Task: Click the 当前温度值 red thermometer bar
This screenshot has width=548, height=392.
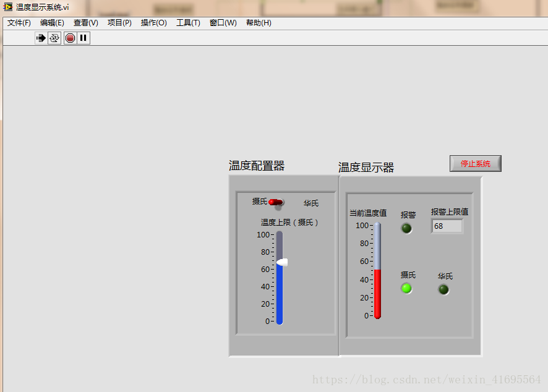Action: click(377, 294)
